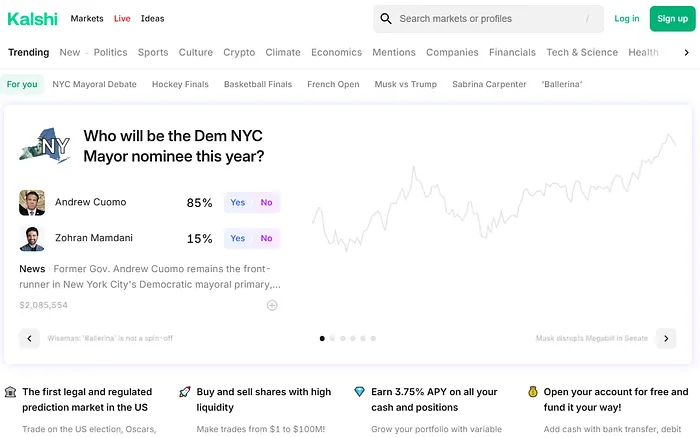This screenshot has height=438, width=700.
Task: Click the plus icon under the news
Action: point(272,305)
